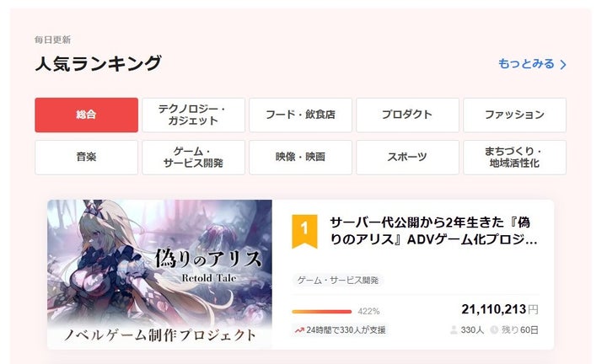Select the ゲーム・サービス開発 tab
Viewport: 607px width, 364px height.
click(193, 158)
